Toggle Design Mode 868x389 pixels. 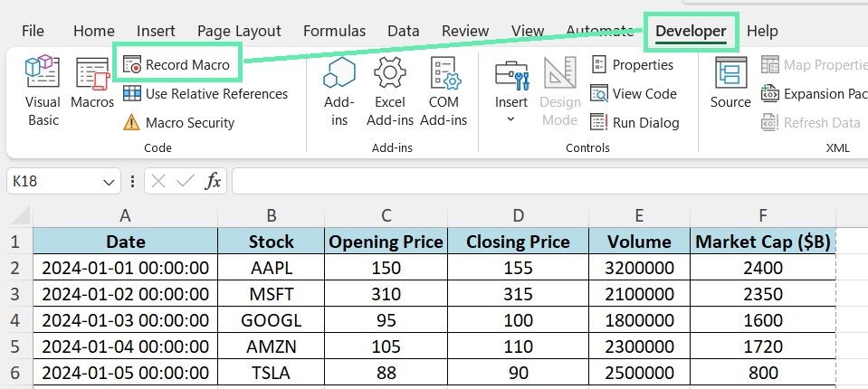(x=559, y=91)
